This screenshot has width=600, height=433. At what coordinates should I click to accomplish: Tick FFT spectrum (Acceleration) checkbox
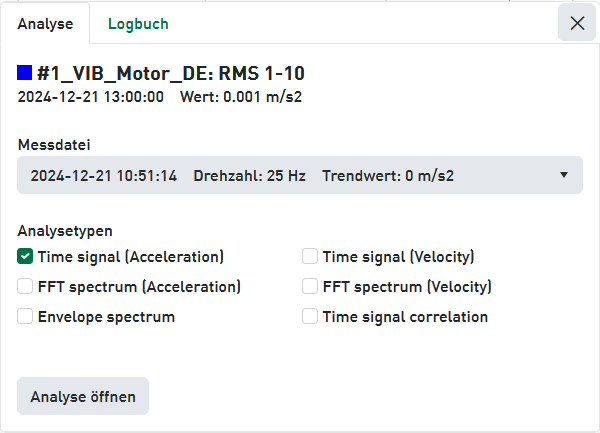click(26, 287)
